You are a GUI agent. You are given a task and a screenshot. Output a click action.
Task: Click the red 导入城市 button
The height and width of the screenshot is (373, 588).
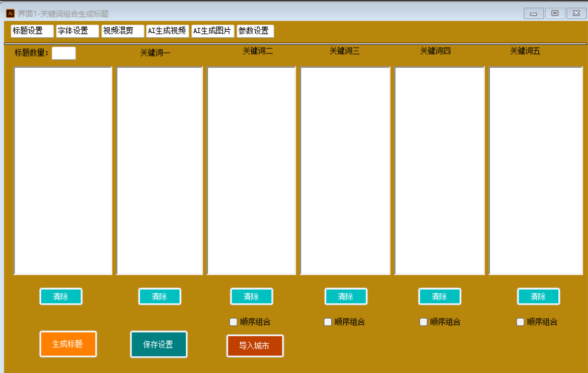point(255,346)
